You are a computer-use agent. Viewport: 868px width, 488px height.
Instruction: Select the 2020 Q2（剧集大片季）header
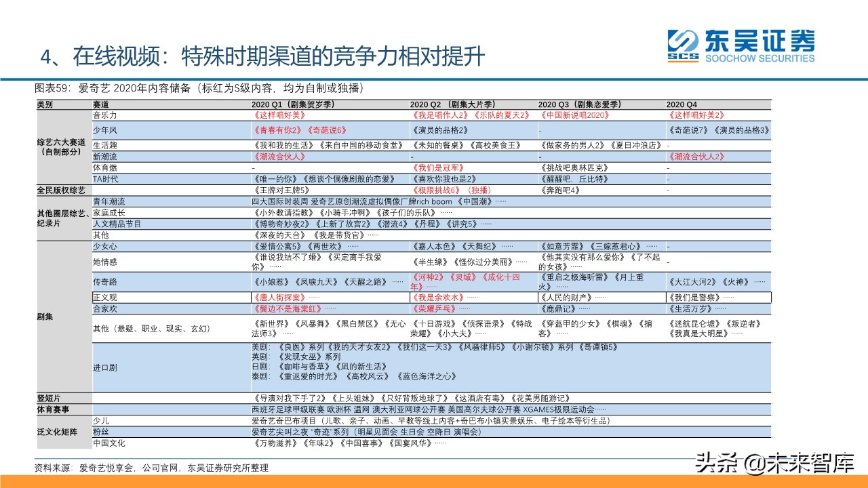point(455,104)
